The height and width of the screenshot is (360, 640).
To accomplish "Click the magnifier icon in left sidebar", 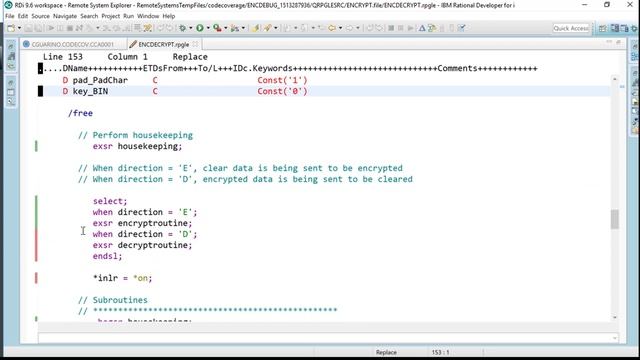I will click(11, 102).
